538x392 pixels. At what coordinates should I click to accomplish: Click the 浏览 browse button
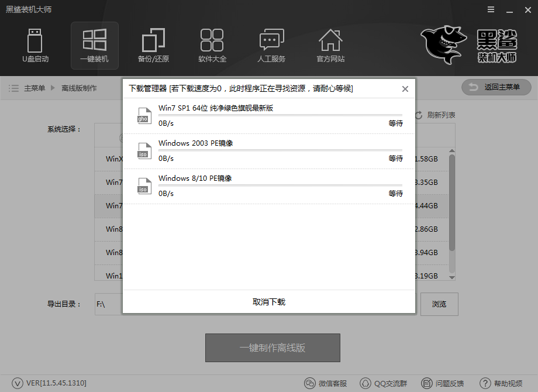point(439,304)
